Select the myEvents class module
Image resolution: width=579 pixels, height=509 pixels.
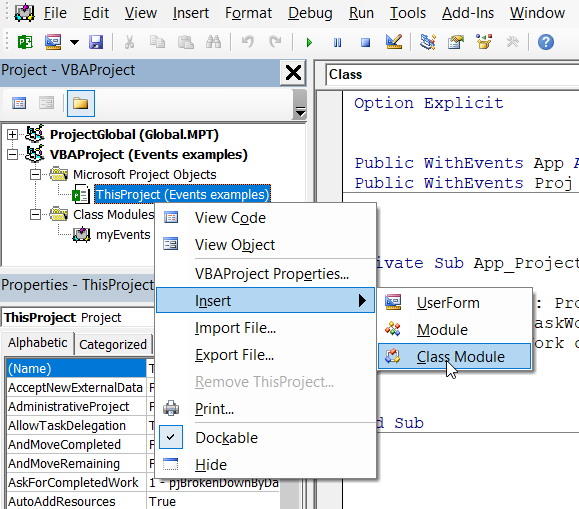(123, 235)
